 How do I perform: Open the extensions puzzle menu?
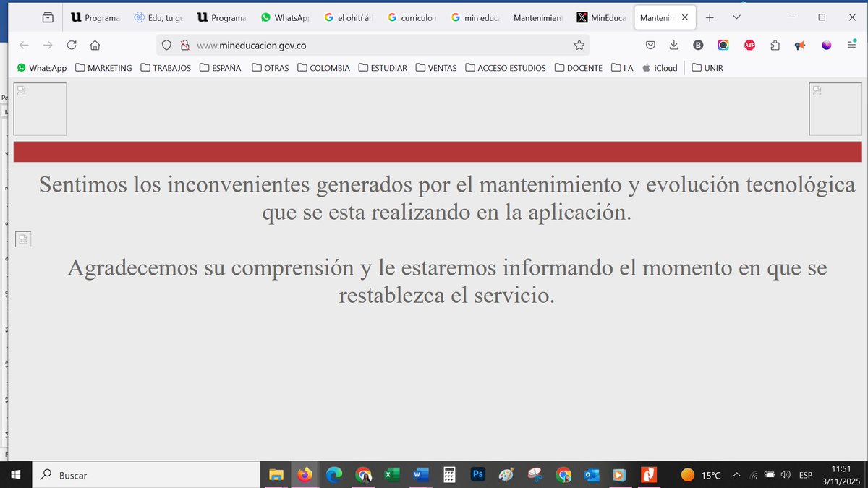tap(775, 45)
